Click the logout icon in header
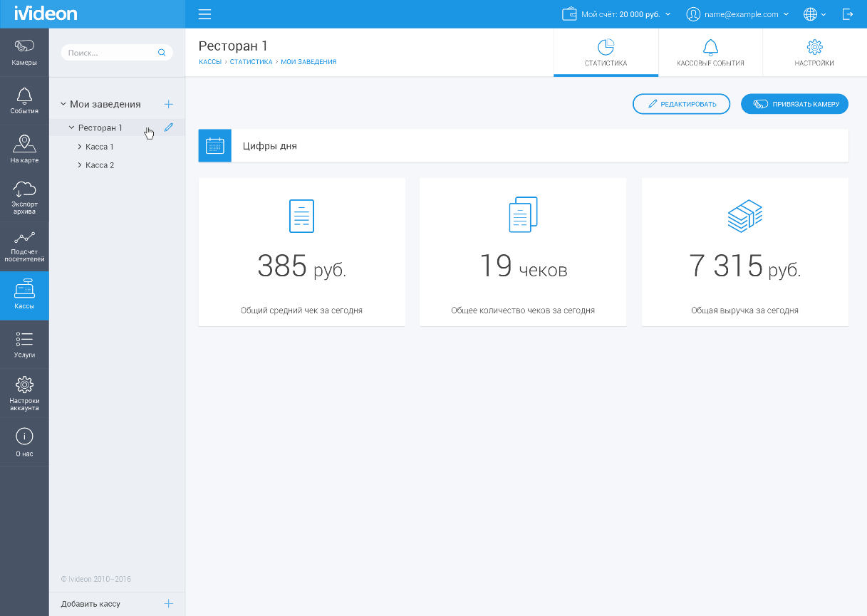The height and width of the screenshot is (616, 867). click(848, 14)
